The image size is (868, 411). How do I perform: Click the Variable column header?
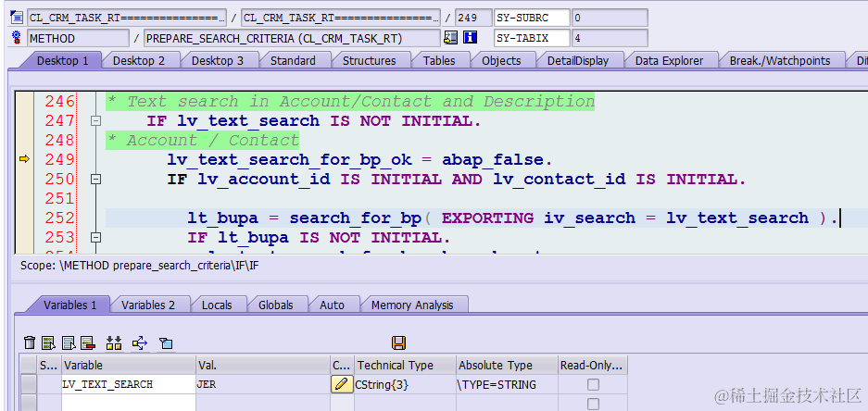click(x=129, y=365)
